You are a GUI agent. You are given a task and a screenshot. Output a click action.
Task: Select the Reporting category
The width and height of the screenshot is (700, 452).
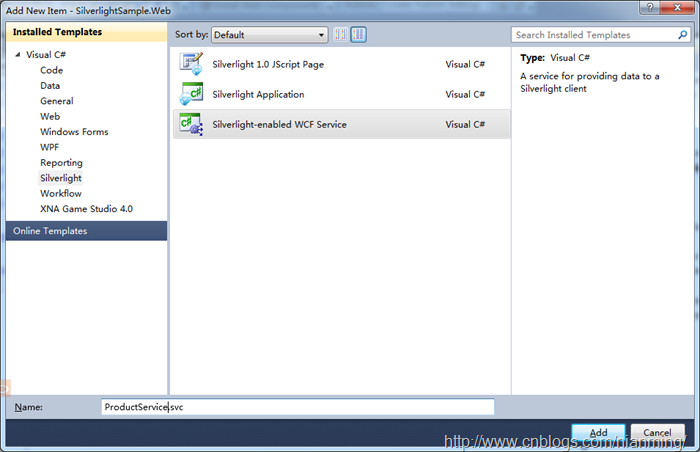(61, 163)
